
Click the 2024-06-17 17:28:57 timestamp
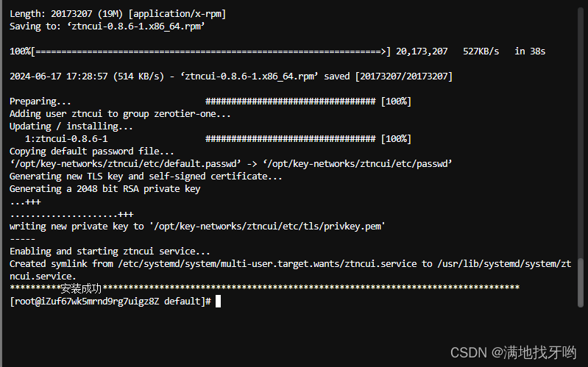pos(58,76)
